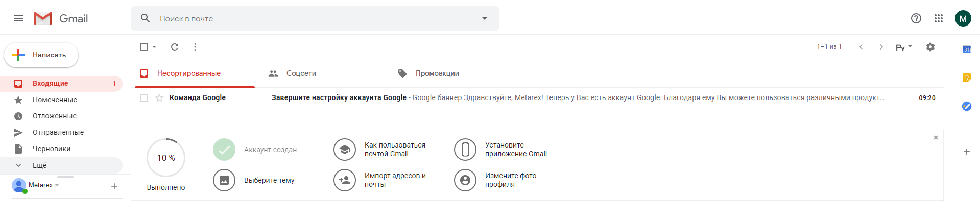The image size is (980, 221).
Task: Open "Импорт адресов и почты" link
Action: (395, 180)
